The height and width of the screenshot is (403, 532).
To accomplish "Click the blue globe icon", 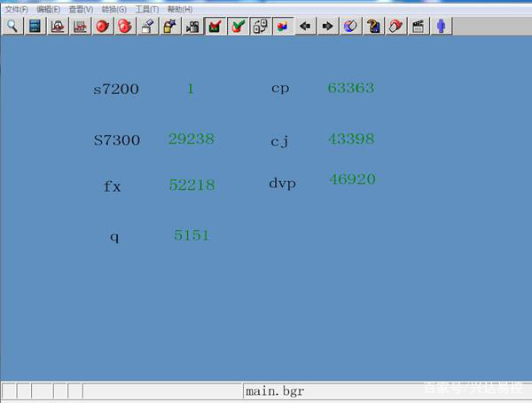I will point(350,26).
